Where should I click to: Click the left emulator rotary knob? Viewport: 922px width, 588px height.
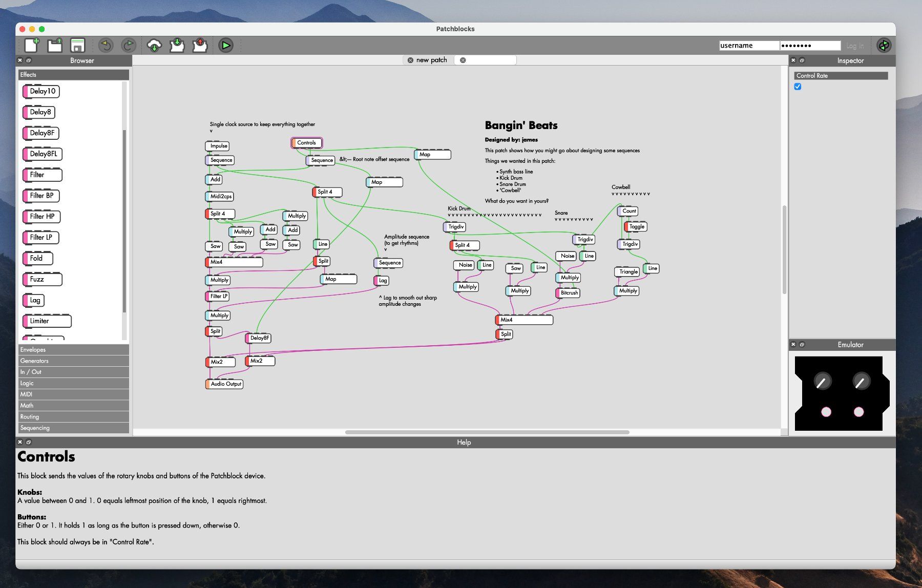click(x=822, y=382)
